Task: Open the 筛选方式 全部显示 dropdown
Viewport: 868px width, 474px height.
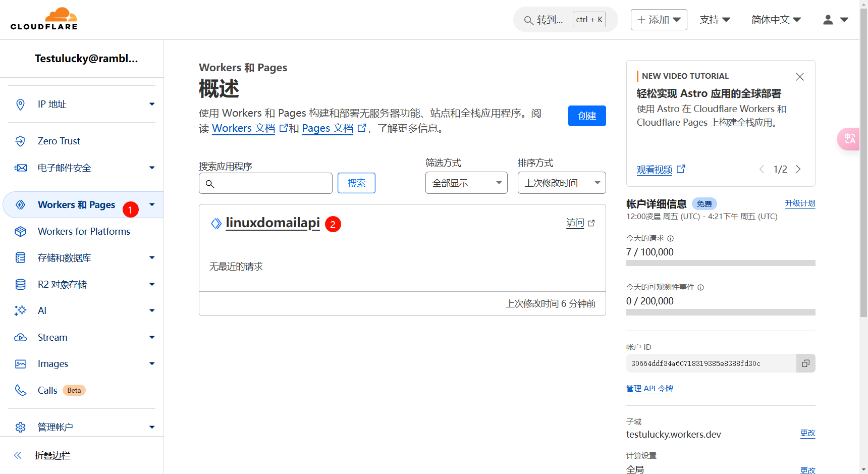Action: [466, 183]
